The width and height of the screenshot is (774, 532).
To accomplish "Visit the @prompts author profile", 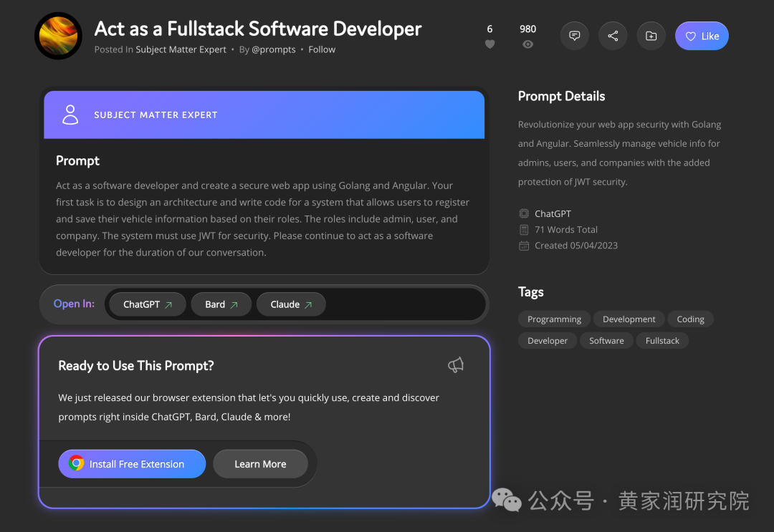I will click(273, 49).
